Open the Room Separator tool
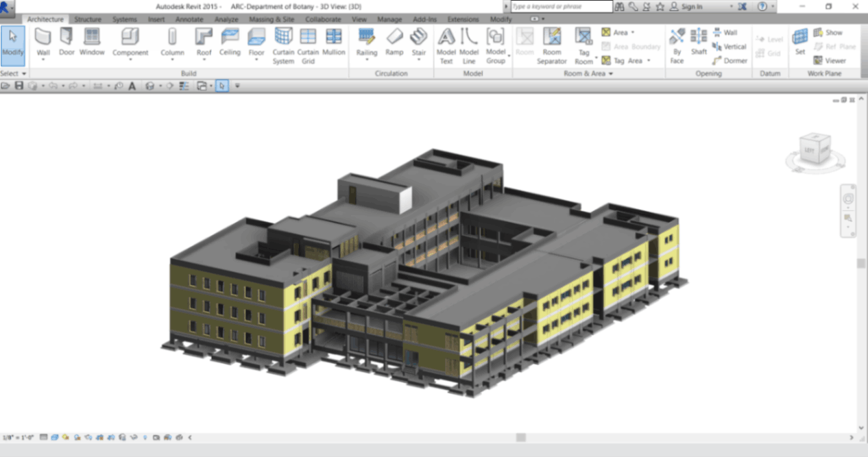This screenshot has width=868, height=457. 551,45
